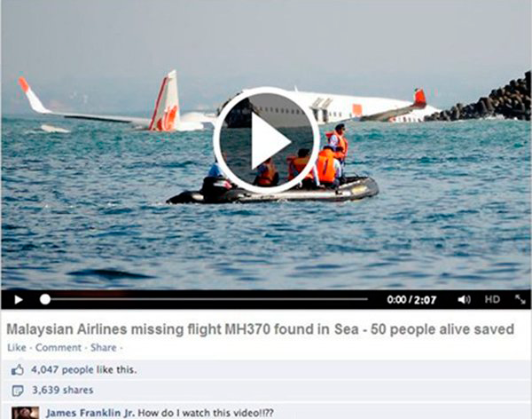
Task: Open the MH370 video title link
Action: (260, 329)
